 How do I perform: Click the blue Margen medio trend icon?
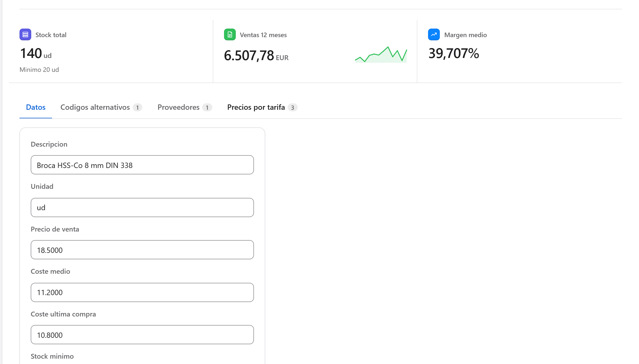pos(434,34)
